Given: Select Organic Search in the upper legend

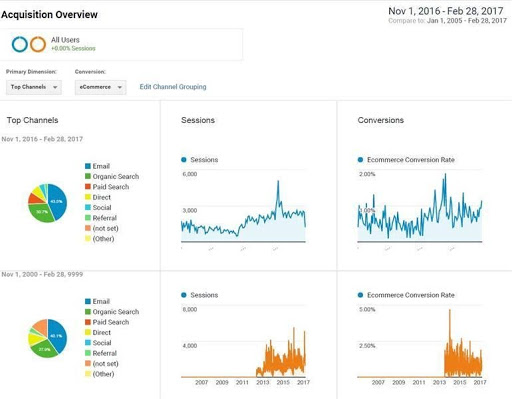Looking at the screenshot, I should pyautogui.click(x=115, y=176).
